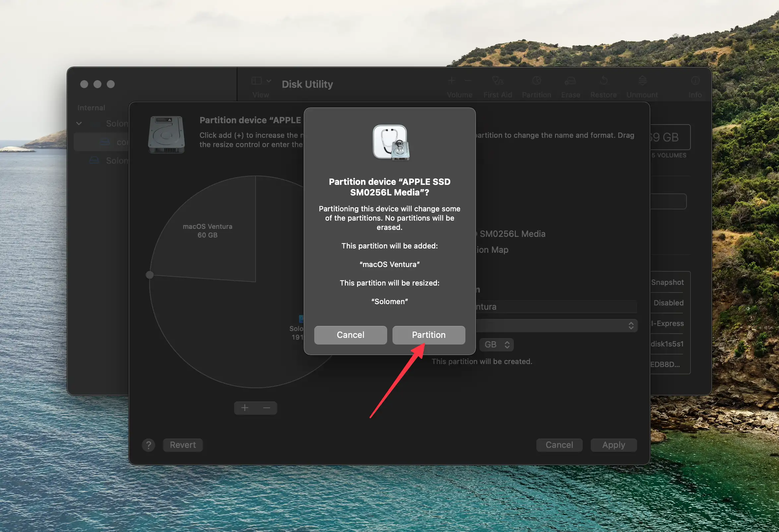Collapse the Solomen disk tree chevron
The image size is (779, 532).
pyautogui.click(x=79, y=123)
